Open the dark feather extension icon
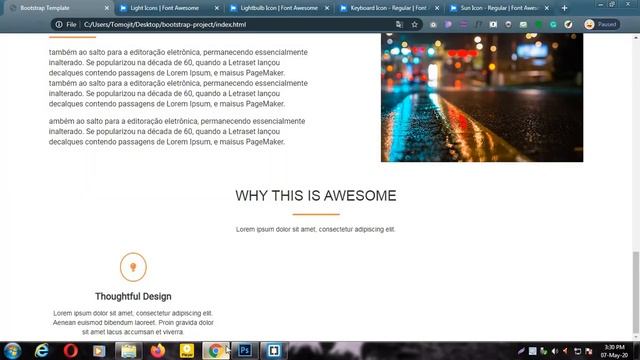Image resolution: width=640 pixels, height=360 pixels. [568, 24]
